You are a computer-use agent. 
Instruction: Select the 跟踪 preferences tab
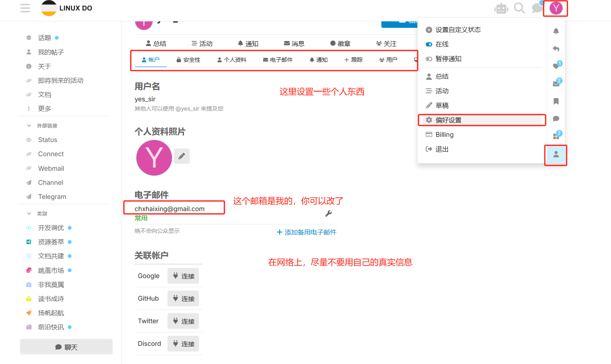(x=353, y=60)
